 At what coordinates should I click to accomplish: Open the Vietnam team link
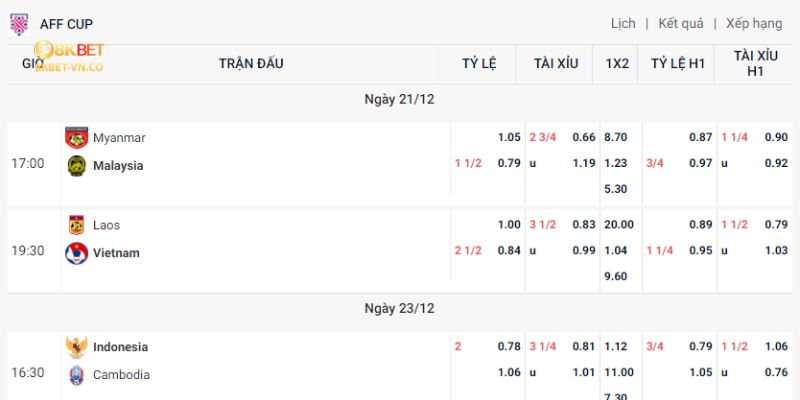pos(116,253)
